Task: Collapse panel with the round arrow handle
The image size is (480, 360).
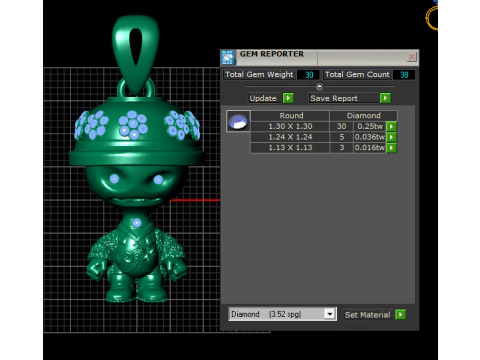Action: (319, 87)
